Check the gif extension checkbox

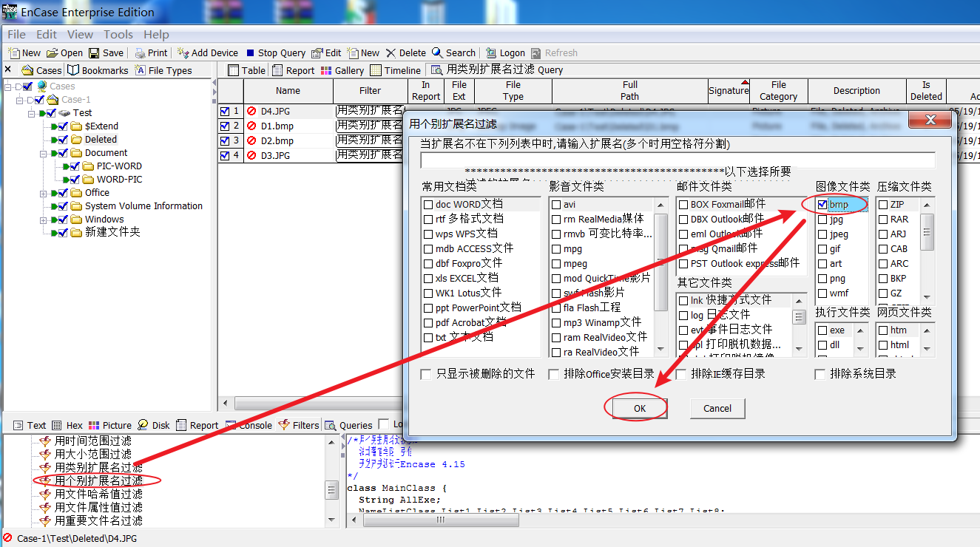click(822, 248)
